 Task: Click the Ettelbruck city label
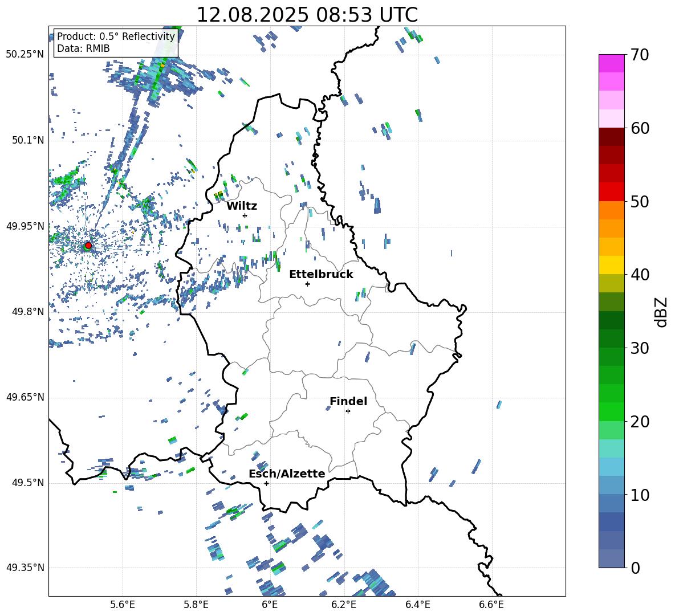coord(321,275)
